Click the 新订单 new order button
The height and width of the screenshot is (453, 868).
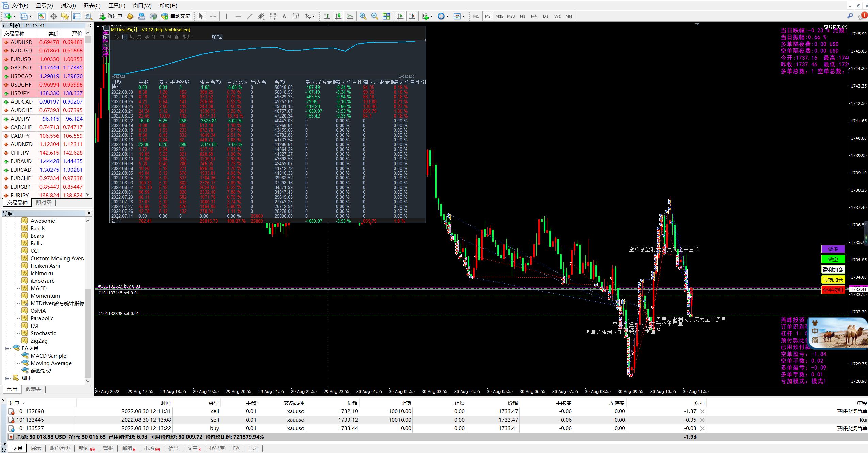click(111, 16)
